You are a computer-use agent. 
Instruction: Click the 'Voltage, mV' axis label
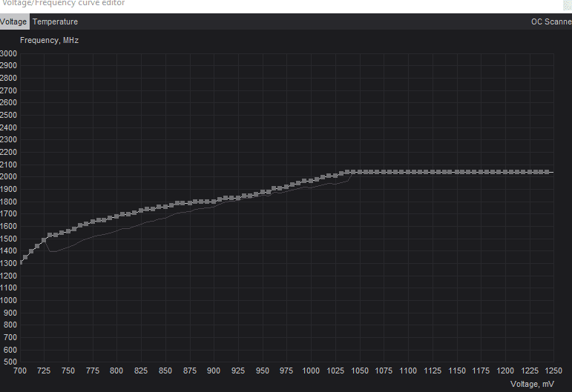pos(532,384)
